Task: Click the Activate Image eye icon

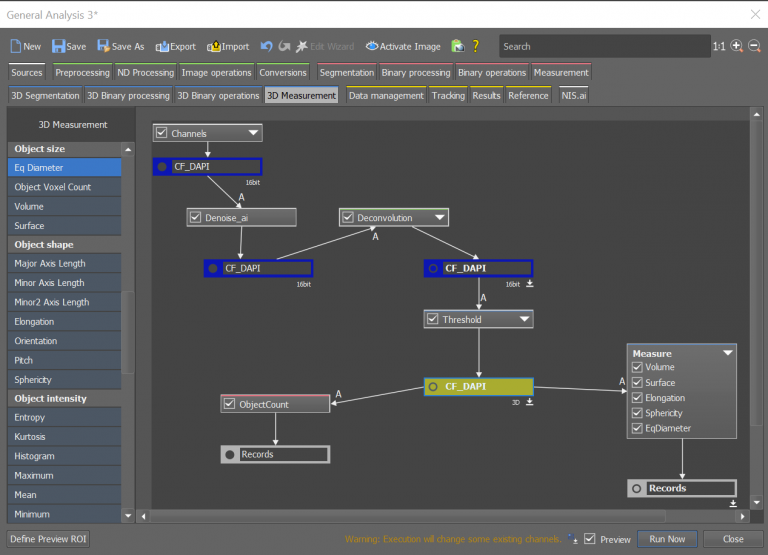Action: 372,46
